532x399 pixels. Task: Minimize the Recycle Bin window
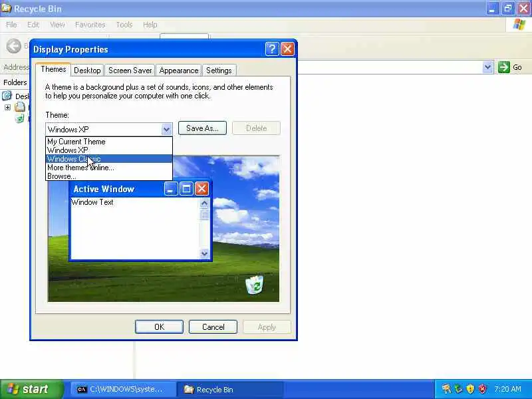[492, 9]
